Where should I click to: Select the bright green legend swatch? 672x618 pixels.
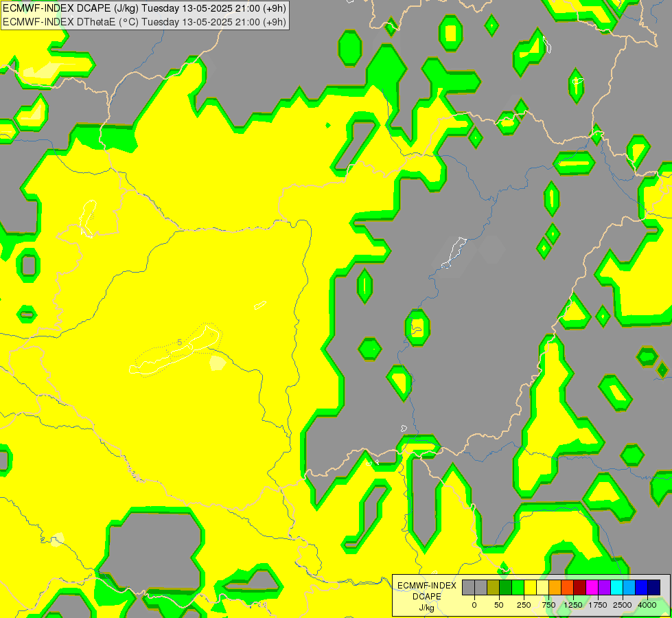coord(518,587)
